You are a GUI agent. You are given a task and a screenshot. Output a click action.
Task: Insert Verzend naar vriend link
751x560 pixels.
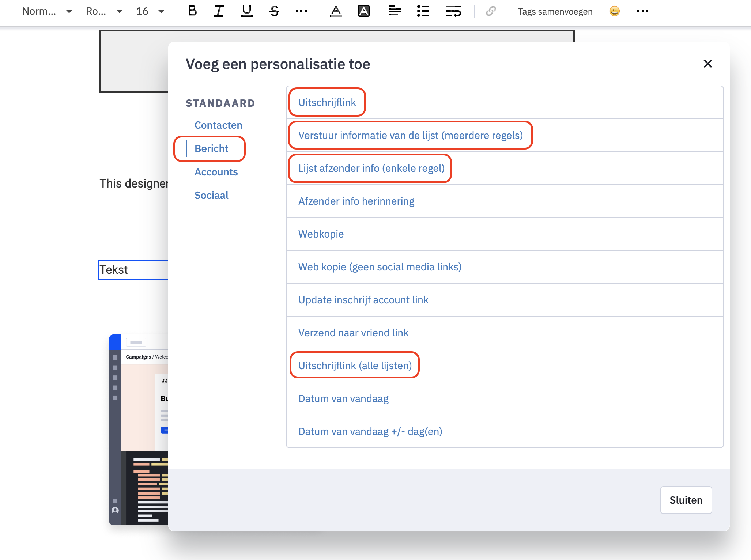click(505, 333)
